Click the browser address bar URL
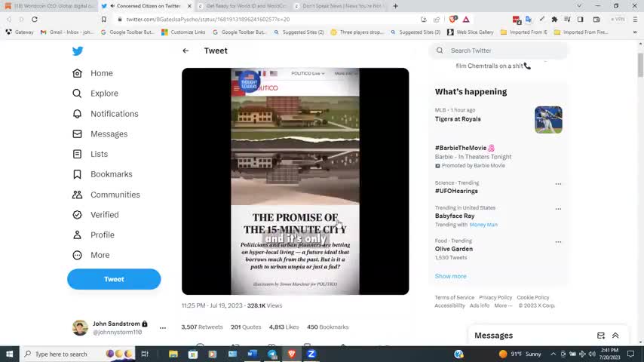644x362 pixels. (208, 20)
